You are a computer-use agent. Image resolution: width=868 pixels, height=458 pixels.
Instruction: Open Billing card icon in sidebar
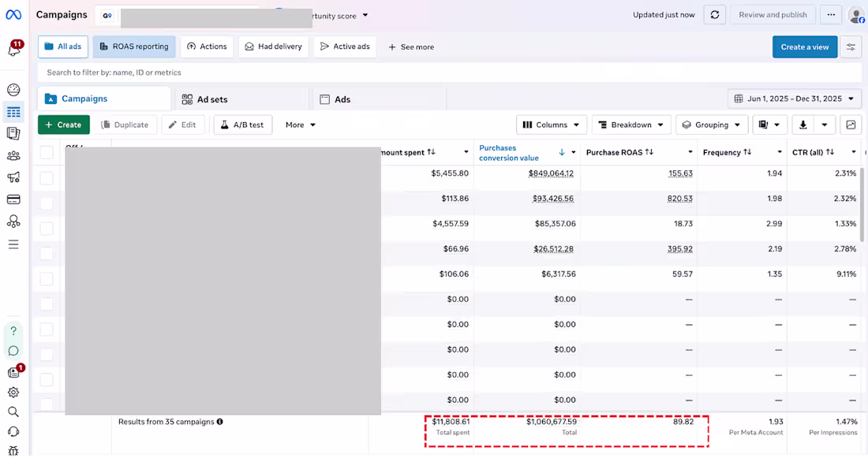(x=13, y=199)
